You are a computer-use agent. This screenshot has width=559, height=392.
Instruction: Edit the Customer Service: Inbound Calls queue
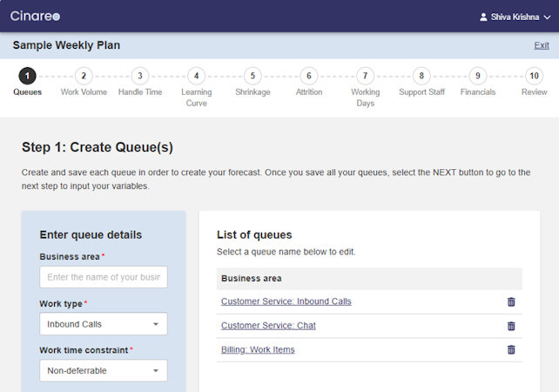(x=286, y=301)
